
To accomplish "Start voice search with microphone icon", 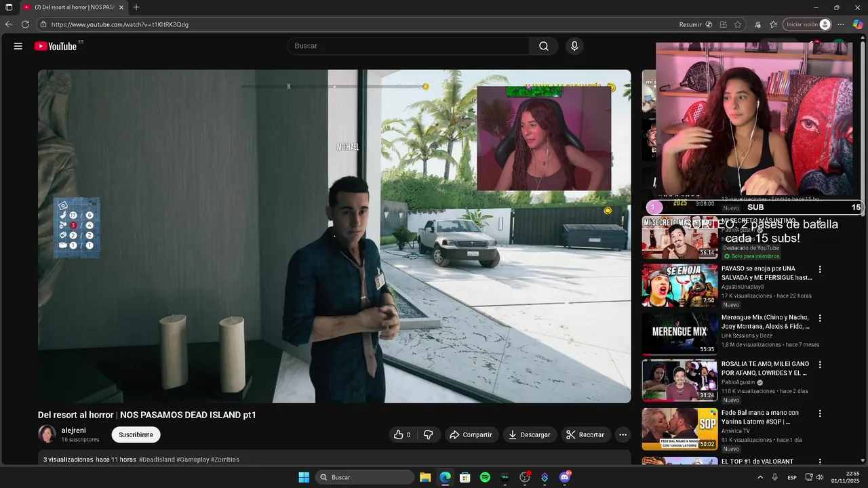I will (574, 46).
